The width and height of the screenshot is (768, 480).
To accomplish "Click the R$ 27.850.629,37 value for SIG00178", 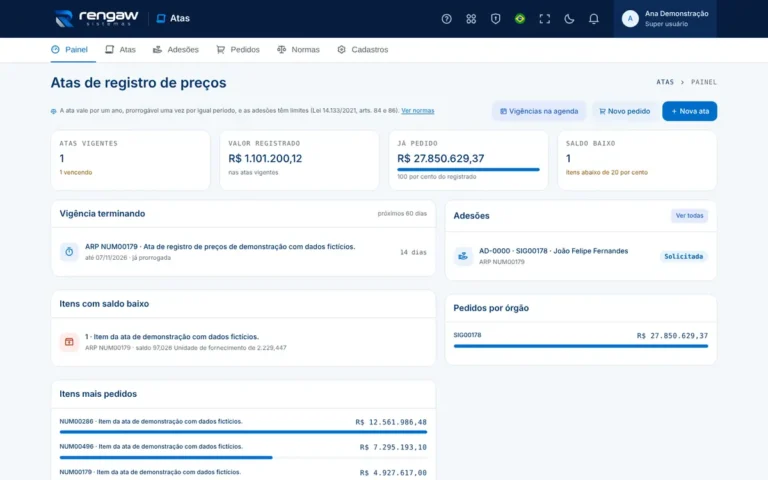I will pos(672,336).
